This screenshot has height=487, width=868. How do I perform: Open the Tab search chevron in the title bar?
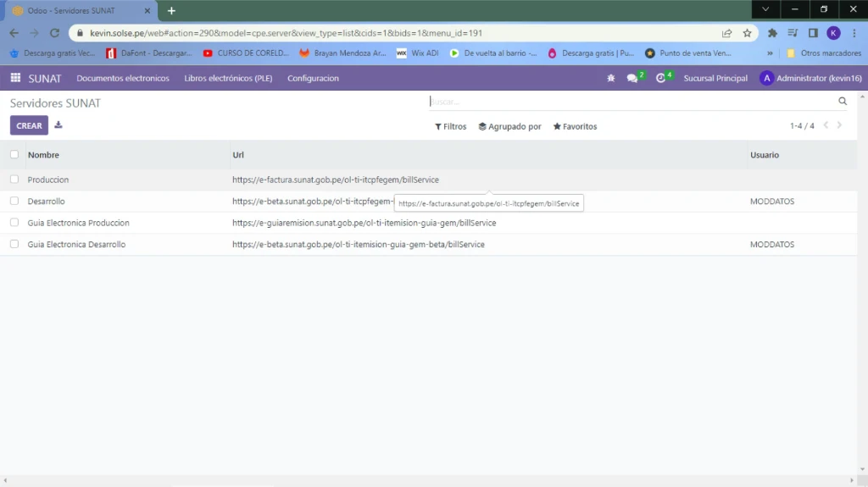point(765,8)
